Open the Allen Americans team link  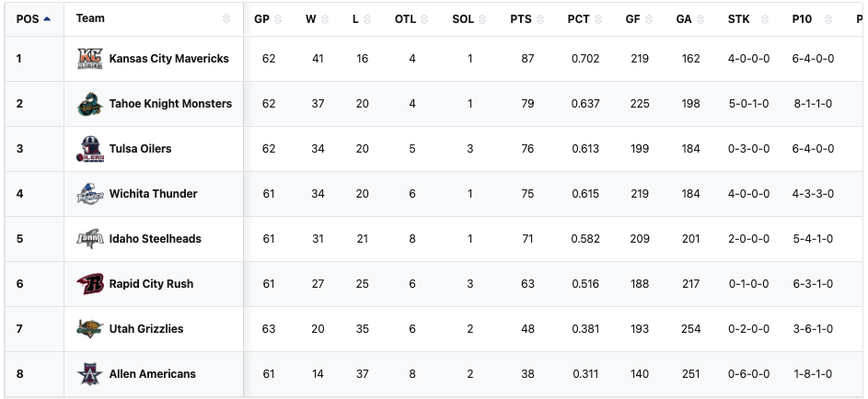tap(152, 374)
